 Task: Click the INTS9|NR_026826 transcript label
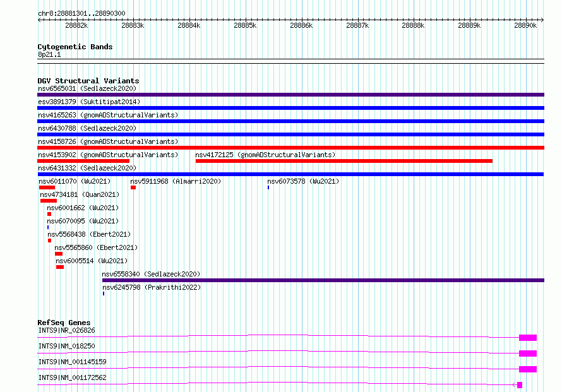point(67,330)
